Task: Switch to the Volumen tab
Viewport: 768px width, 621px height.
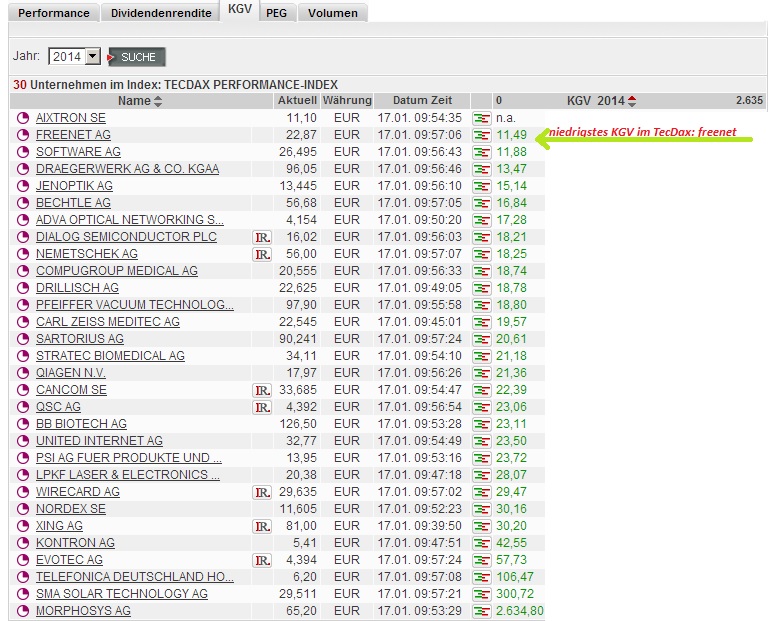Action: tap(333, 13)
